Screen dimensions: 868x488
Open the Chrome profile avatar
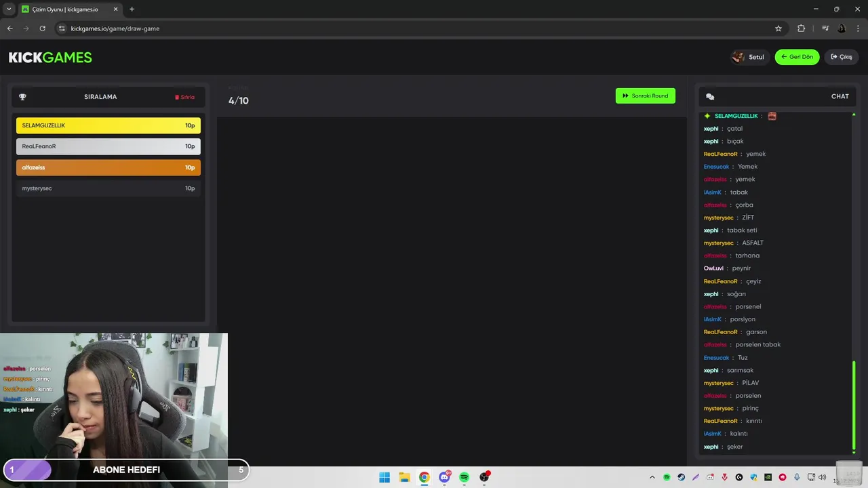pos(842,28)
